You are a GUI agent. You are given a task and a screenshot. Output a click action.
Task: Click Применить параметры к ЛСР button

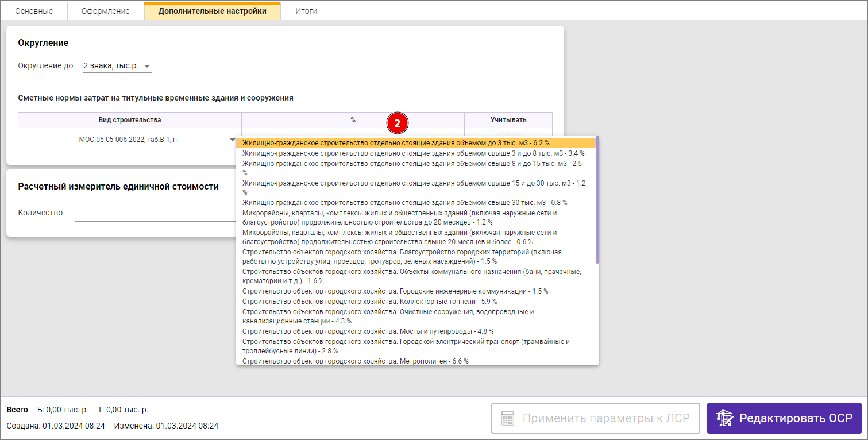click(x=595, y=418)
